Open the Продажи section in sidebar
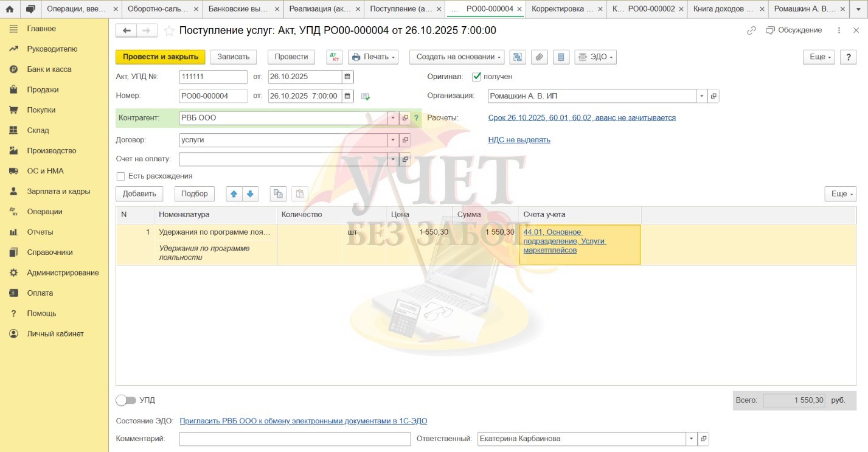Screen dimensions: 868x452 43,89
